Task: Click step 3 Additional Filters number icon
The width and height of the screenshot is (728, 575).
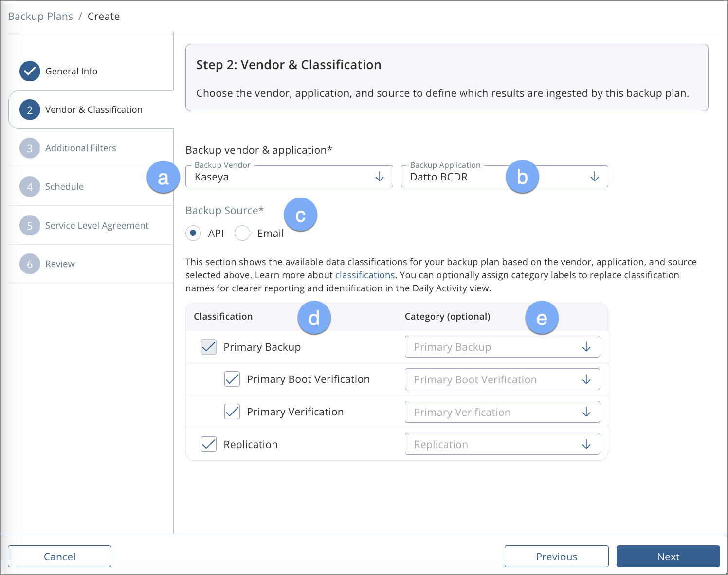Action: tap(30, 148)
